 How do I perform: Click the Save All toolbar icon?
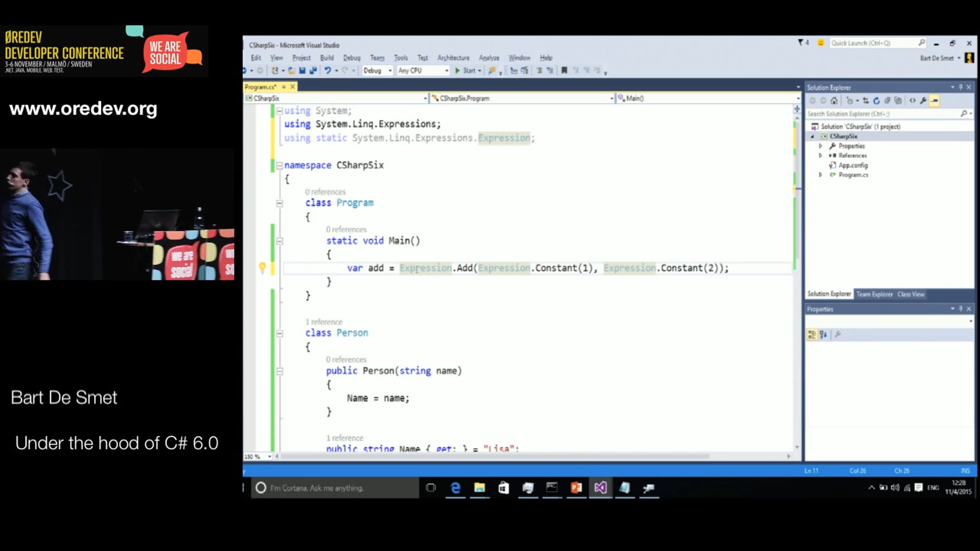313,71
